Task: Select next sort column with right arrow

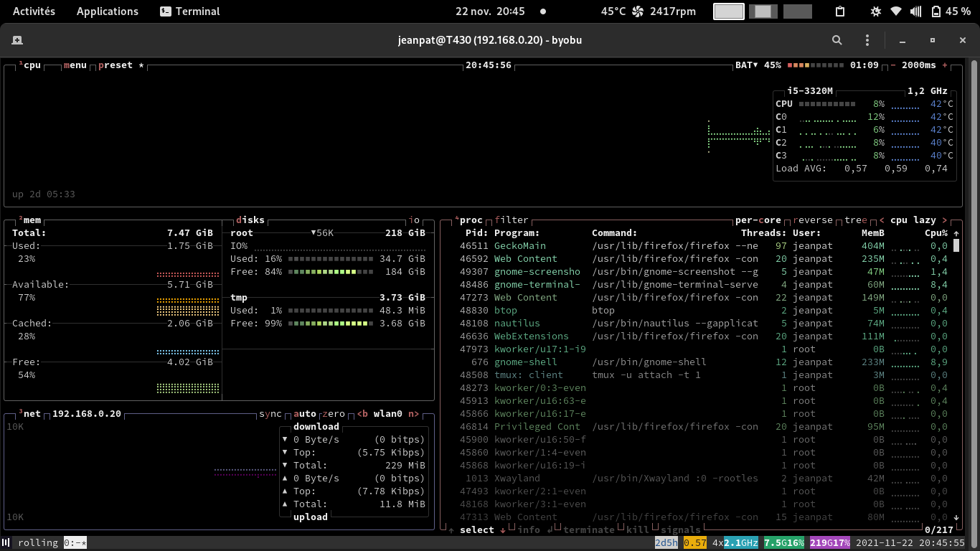Action: (945, 220)
